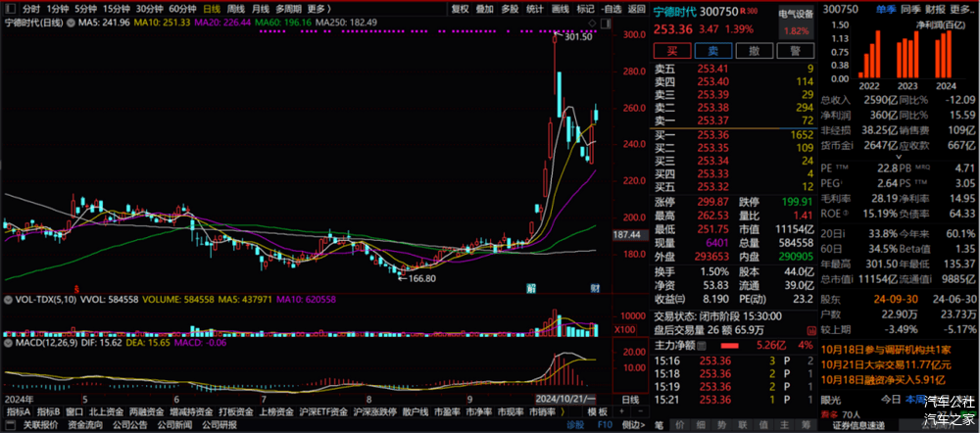Open 多周期 multi-period view
This screenshot has height=433, width=980.
pos(288,10)
